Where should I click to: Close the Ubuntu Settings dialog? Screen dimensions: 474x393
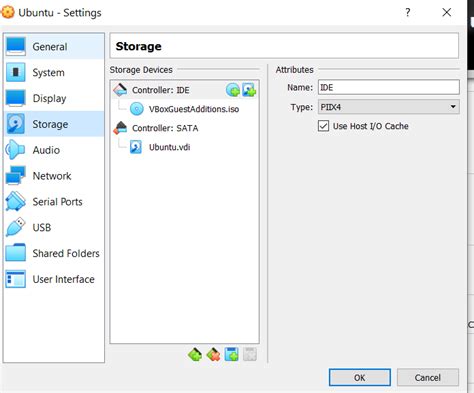pyautogui.click(x=447, y=12)
